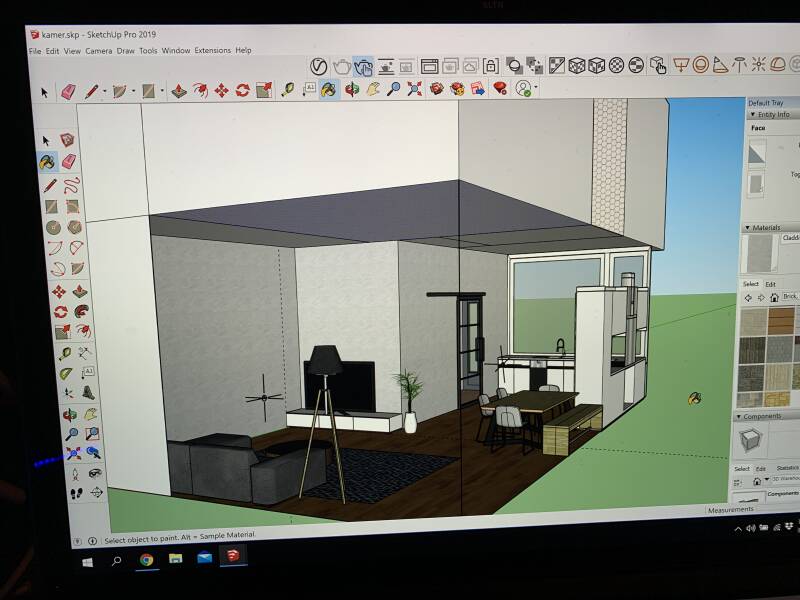This screenshot has height=600, width=800.
Task: Open the V-Ray Asset Editor icon
Action: coord(318,67)
